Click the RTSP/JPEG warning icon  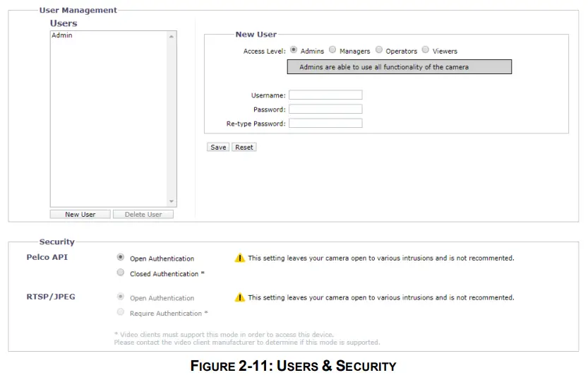point(239,297)
